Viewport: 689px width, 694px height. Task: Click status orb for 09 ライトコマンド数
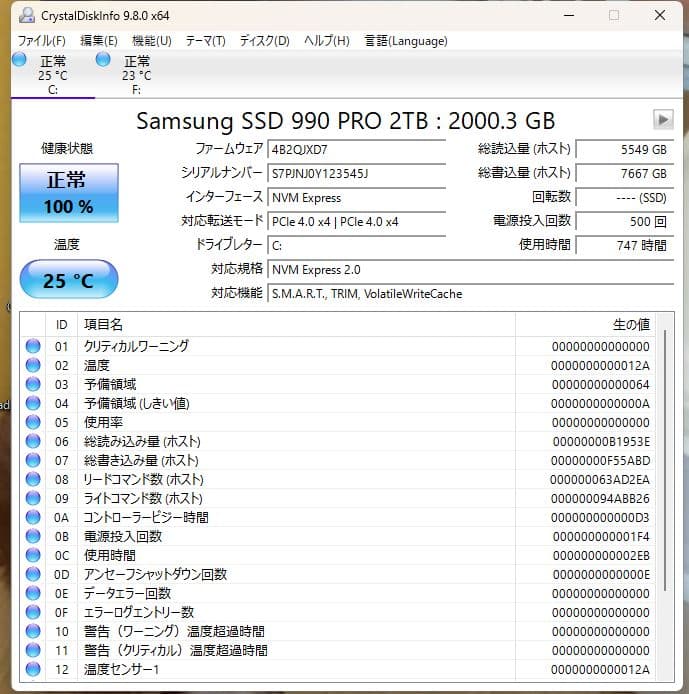pyautogui.click(x=33, y=498)
